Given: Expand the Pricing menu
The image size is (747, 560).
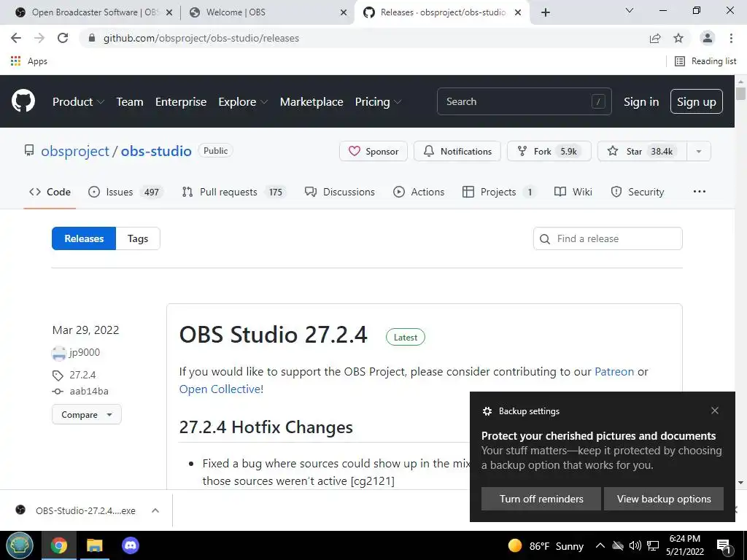Looking at the screenshot, I should [379, 101].
